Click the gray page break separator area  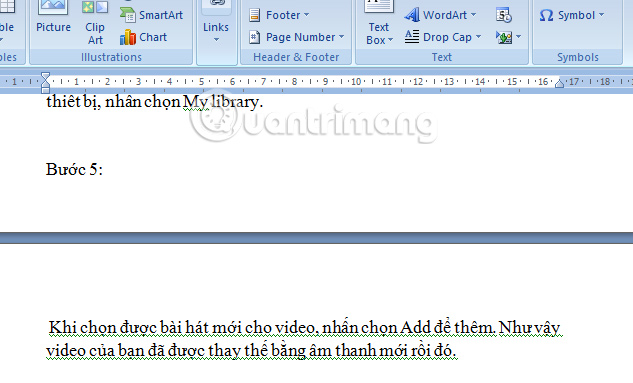click(x=316, y=238)
